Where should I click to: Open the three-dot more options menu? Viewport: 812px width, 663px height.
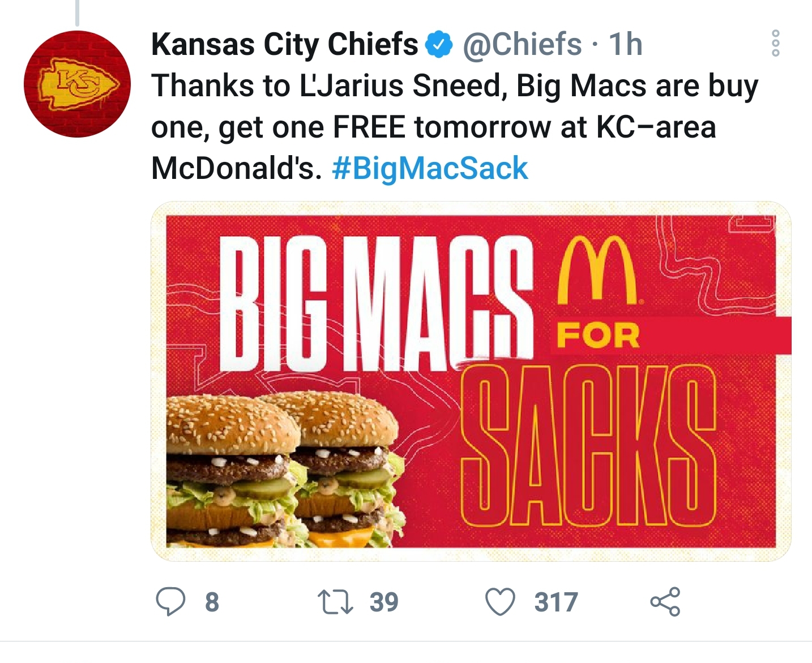776,43
